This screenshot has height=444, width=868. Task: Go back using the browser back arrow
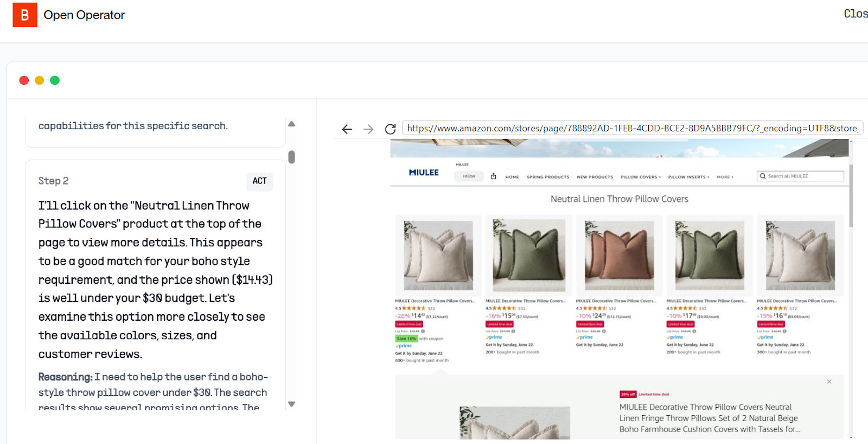(347, 129)
